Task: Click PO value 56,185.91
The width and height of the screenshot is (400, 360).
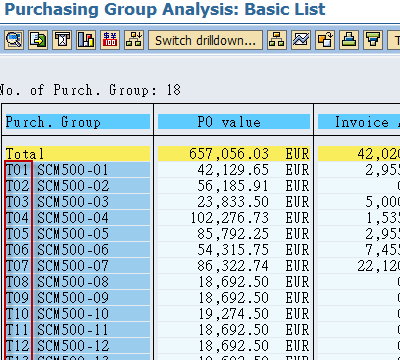Action: [233, 186]
